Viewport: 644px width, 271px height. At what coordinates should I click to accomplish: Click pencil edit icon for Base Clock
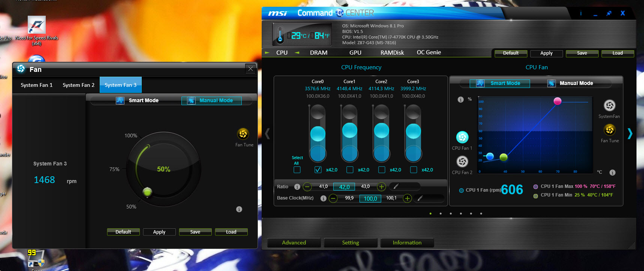(420, 198)
